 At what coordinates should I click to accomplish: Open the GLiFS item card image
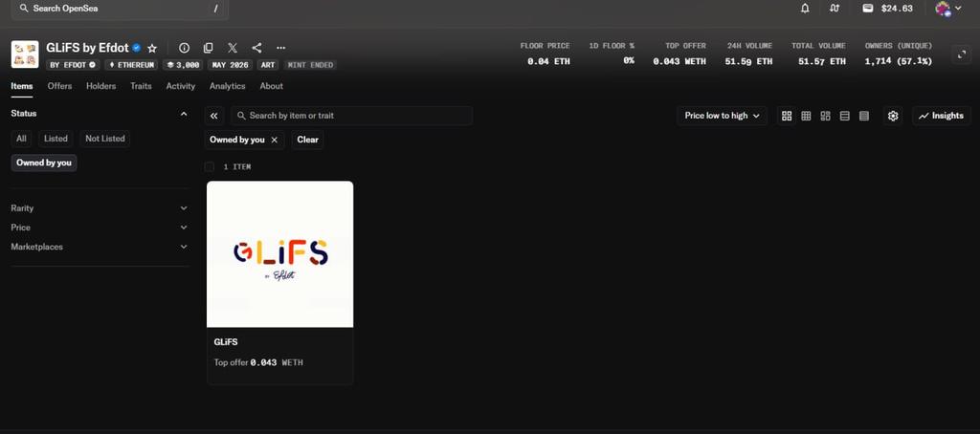[280, 254]
